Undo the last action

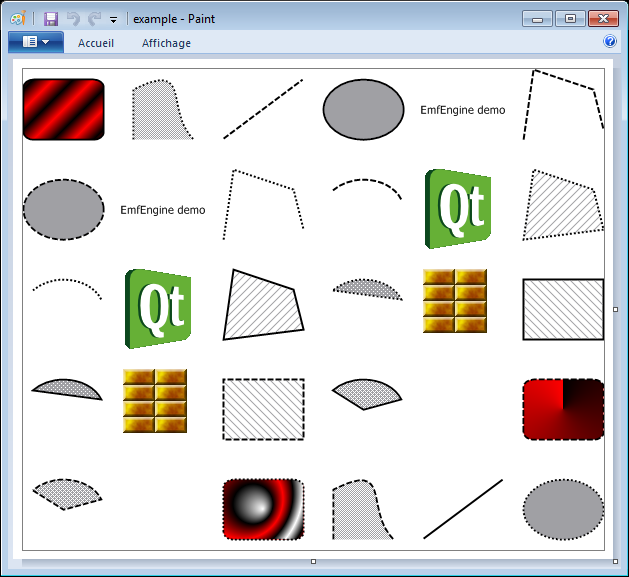(73, 19)
